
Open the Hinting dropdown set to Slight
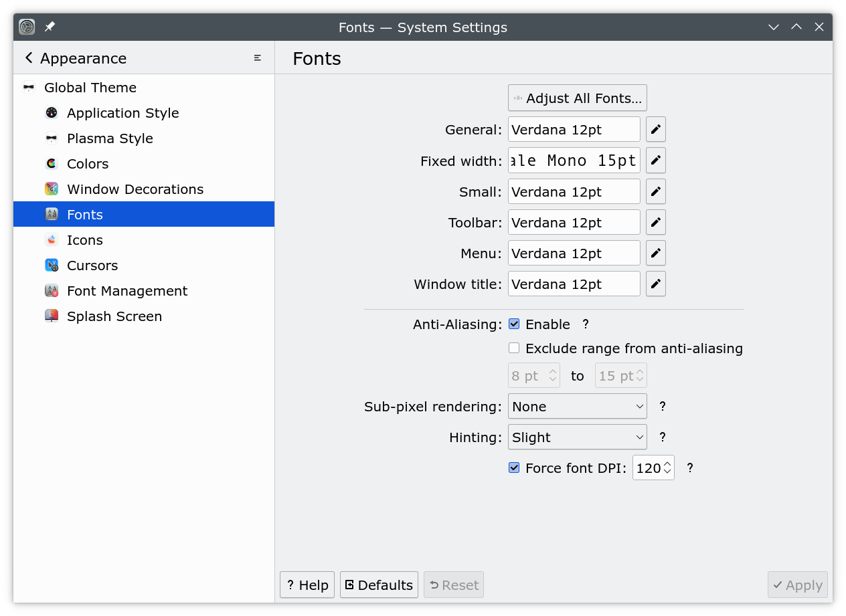(x=578, y=437)
